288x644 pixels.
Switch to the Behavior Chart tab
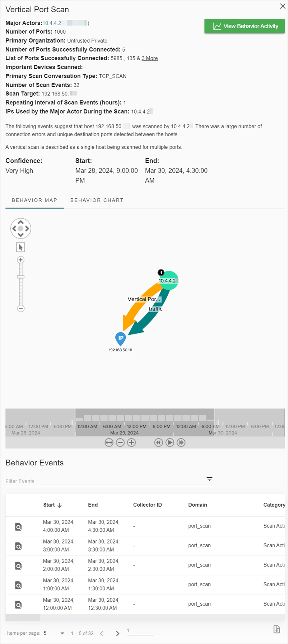(x=97, y=200)
